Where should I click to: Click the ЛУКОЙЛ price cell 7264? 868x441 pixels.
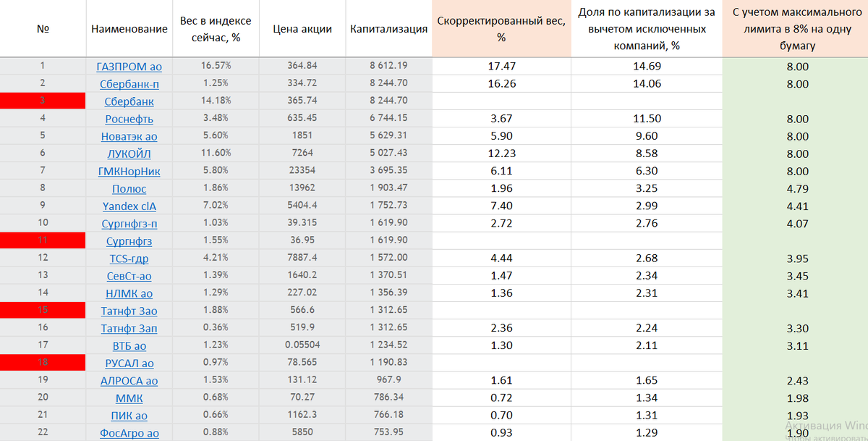(x=303, y=154)
